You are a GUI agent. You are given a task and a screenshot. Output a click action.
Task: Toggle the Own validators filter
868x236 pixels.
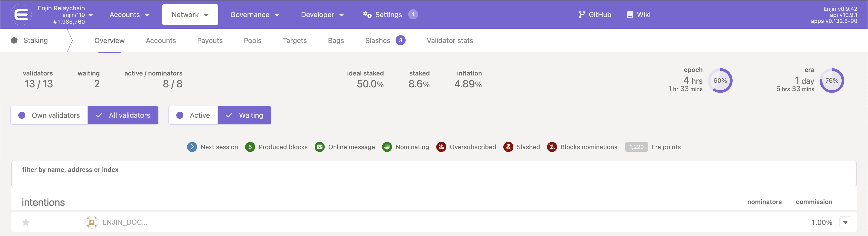49,115
